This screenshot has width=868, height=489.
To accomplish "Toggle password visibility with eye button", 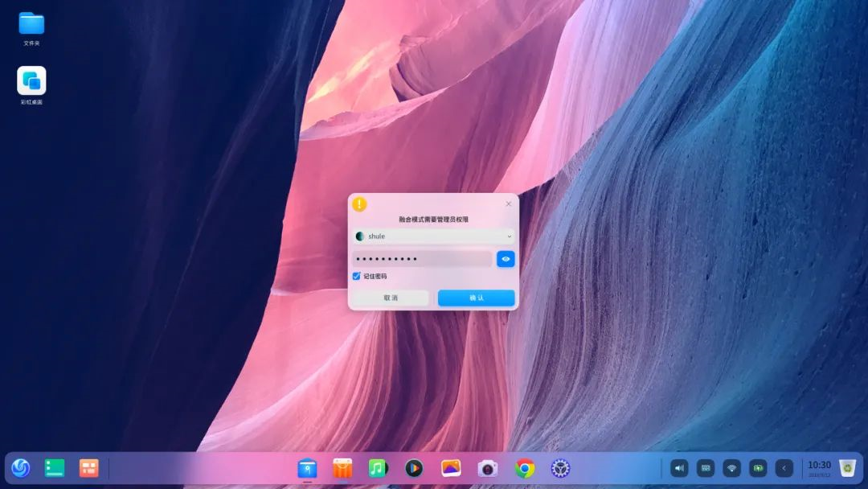I will 506,259.
